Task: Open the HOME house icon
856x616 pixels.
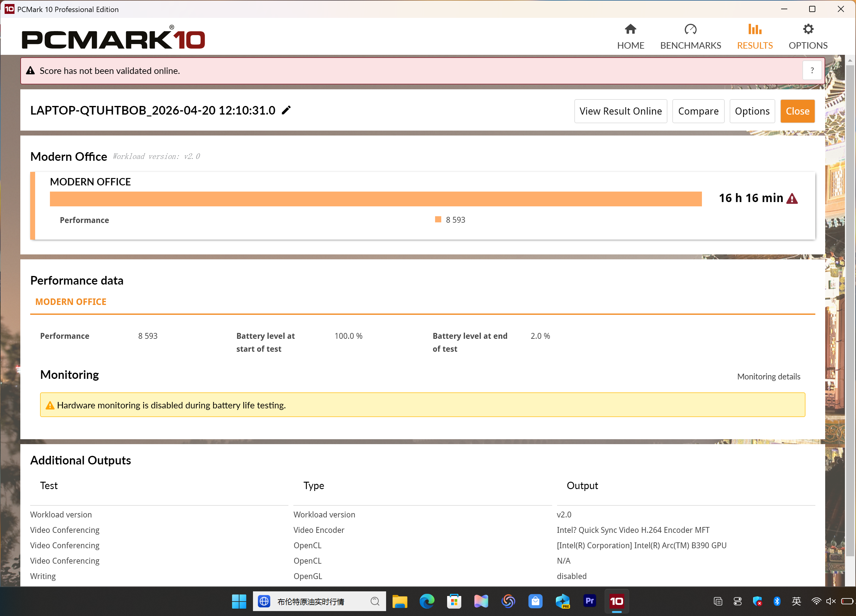Action: click(630, 30)
